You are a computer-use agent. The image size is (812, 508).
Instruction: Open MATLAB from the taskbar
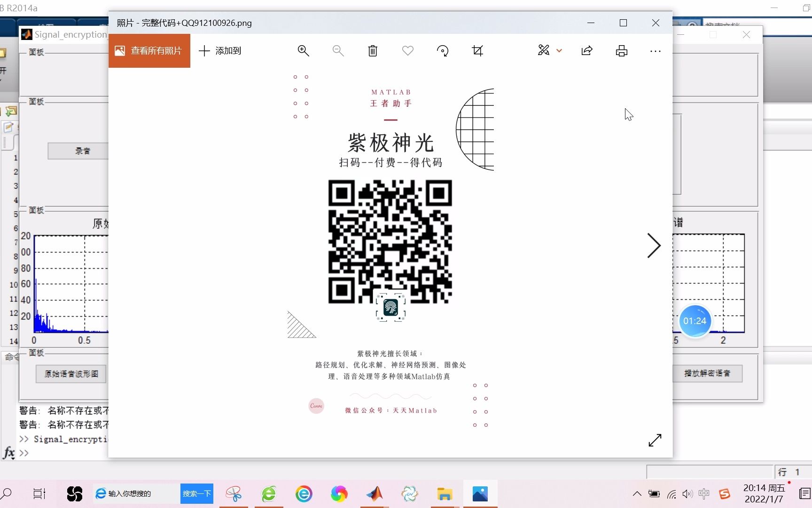374,493
